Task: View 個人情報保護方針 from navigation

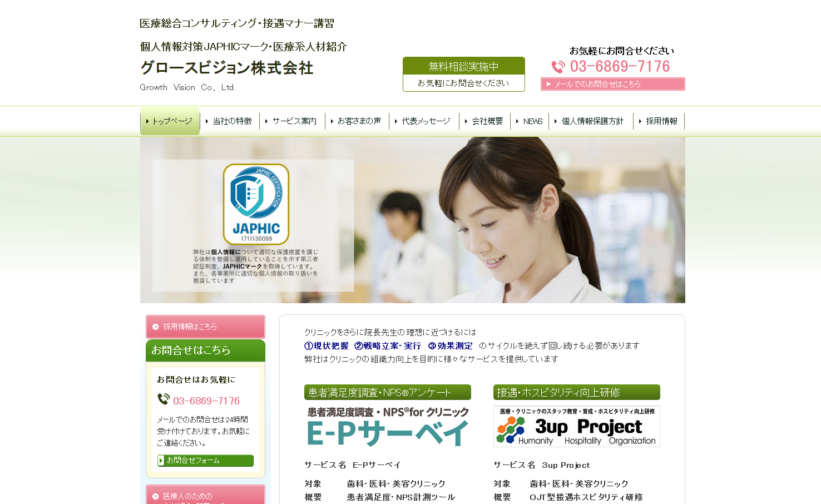Action: (590, 121)
